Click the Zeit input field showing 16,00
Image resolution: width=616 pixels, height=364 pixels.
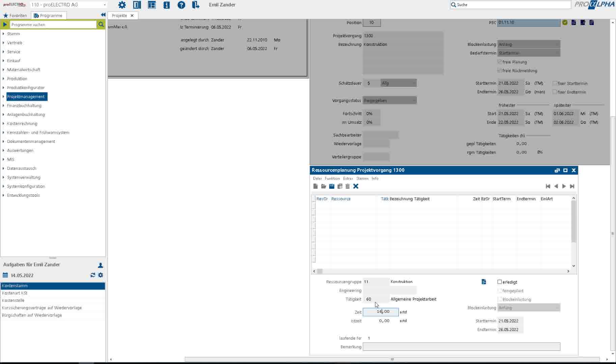(381, 312)
